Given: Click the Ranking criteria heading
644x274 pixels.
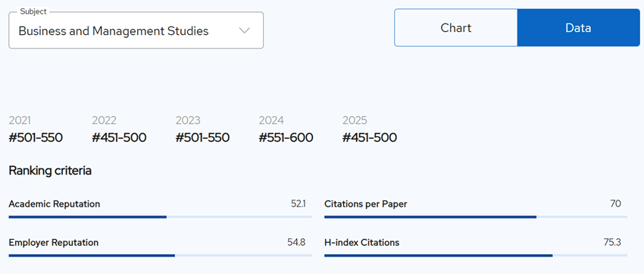Looking at the screenshot, I should [50, 171].
